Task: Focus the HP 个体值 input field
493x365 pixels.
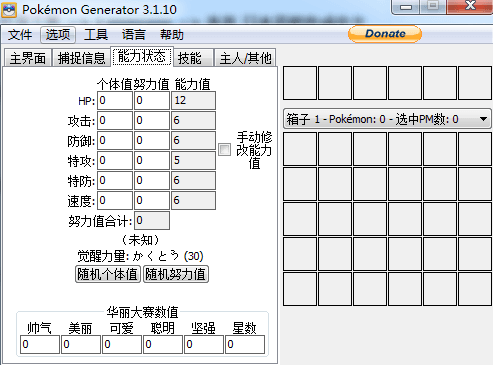Action: coord(115,100)
